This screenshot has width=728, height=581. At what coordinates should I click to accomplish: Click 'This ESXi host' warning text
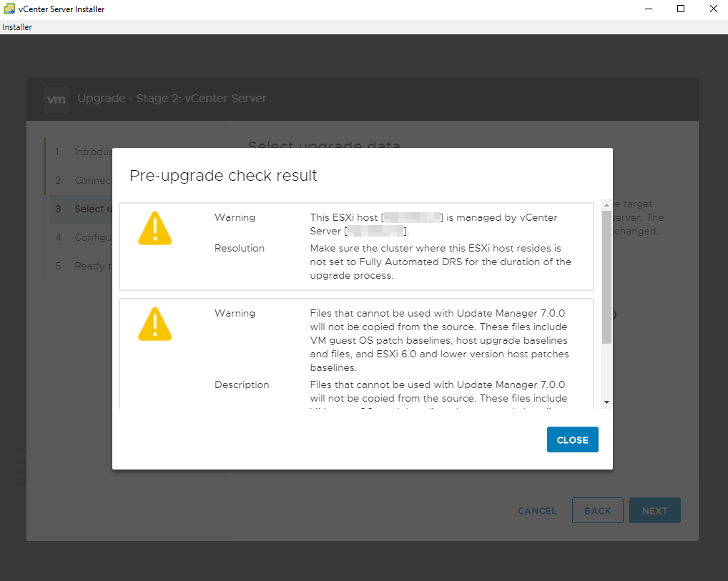pos(433,224)
